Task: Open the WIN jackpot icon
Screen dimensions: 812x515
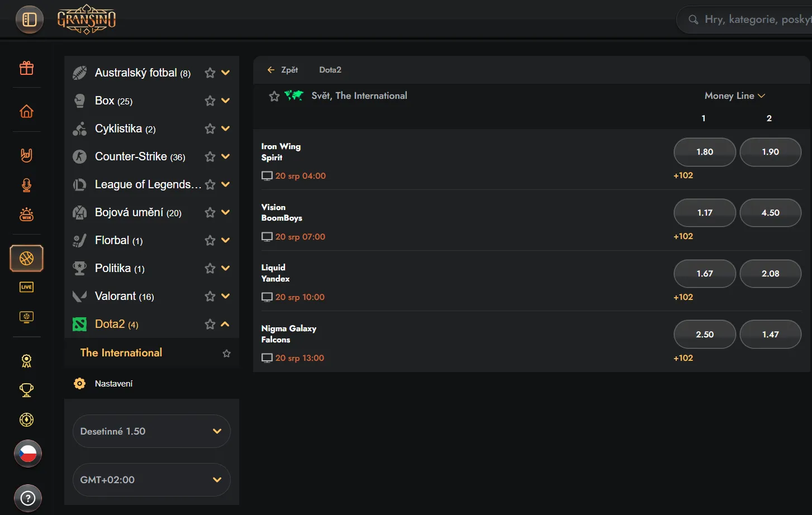Action: tap(26, 214)
